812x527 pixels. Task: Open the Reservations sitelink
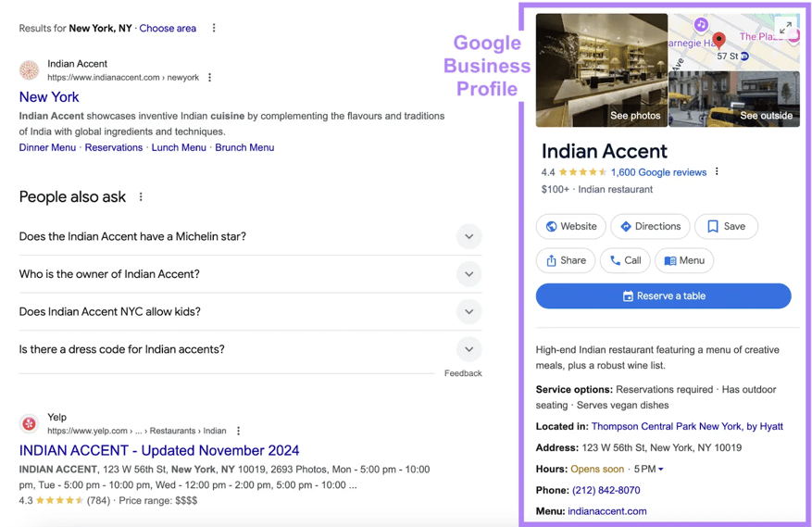click(x=113, y=147)
